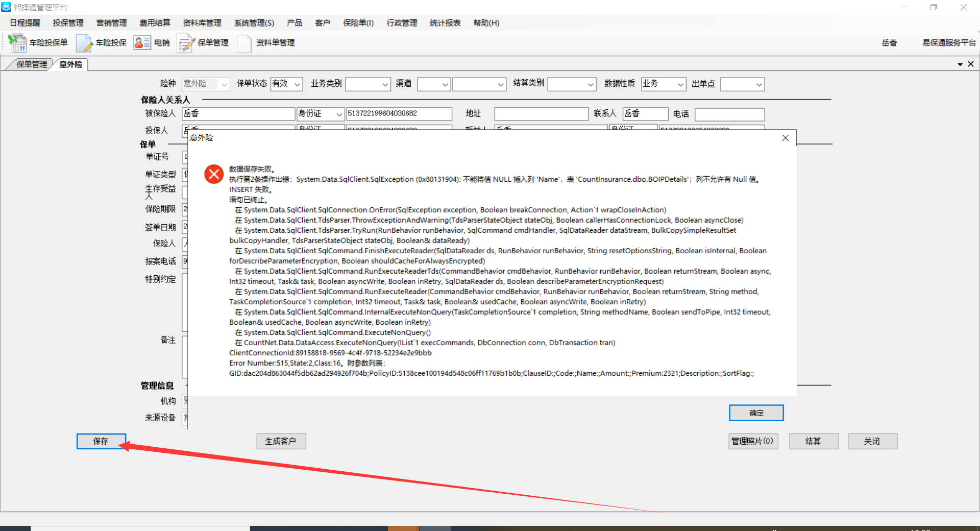
Task: Click the 保存 button
Action: (101, 441)
